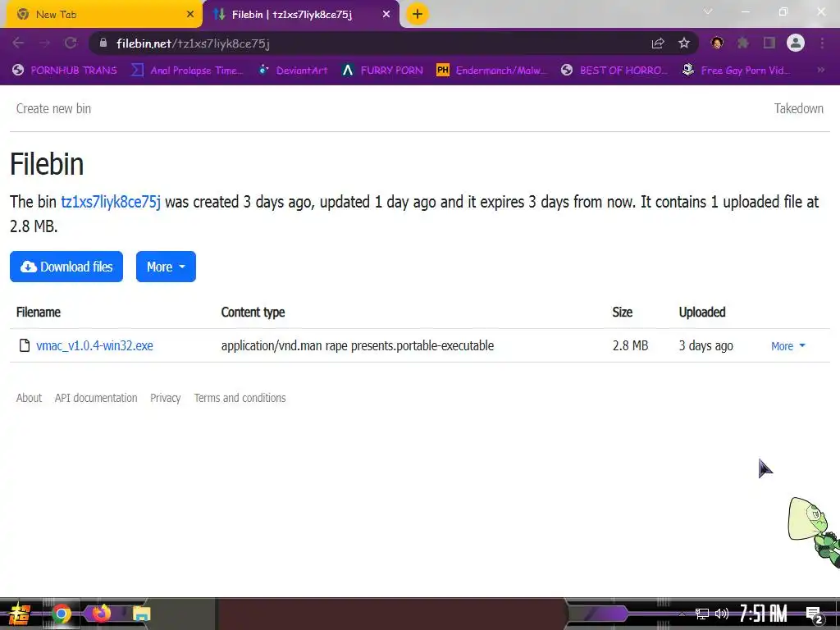Click the green desktop mascot character
Screen dimensions: 840x630
click(815, 532)
